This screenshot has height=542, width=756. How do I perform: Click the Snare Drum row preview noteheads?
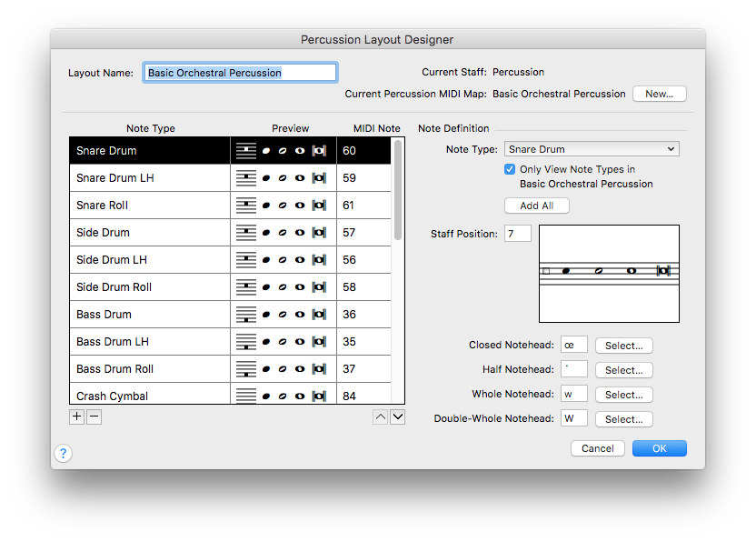coord(283,151)
